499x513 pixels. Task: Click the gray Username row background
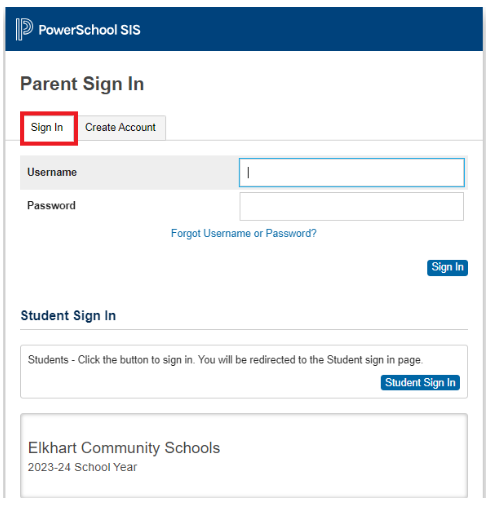[129, 173]
